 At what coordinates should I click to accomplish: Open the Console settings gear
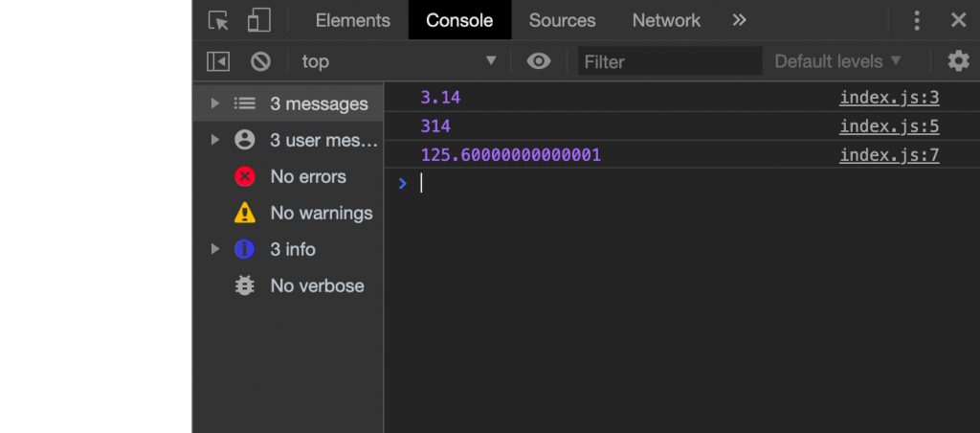click(x=958, y=61)
